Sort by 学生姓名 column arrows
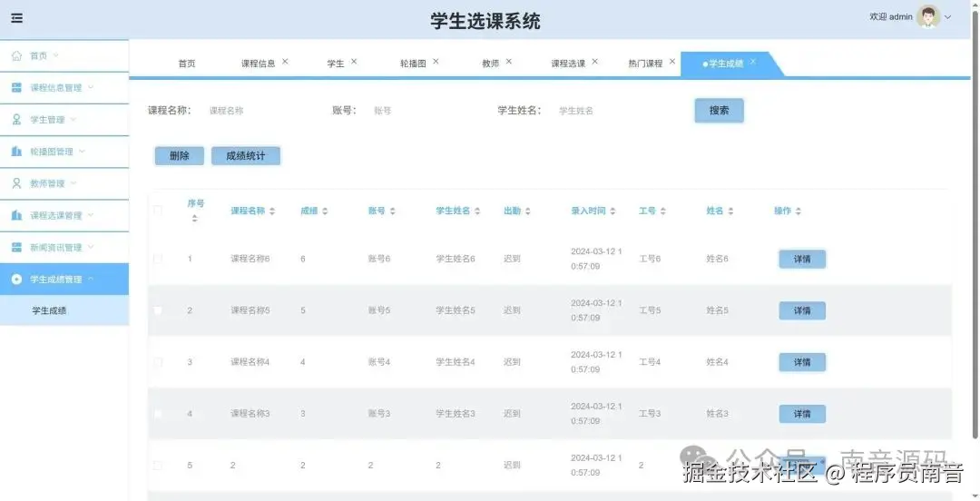The height and width of the screenshot is (501, 980). 477,211
